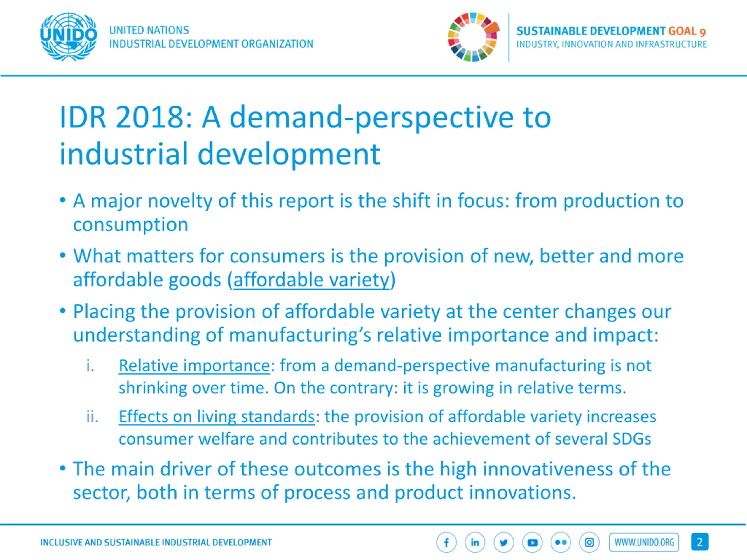This screenshot has height=560, width=747.
Task: Click the underlined 'Effects on living standards' text
Action: (217, 417)
